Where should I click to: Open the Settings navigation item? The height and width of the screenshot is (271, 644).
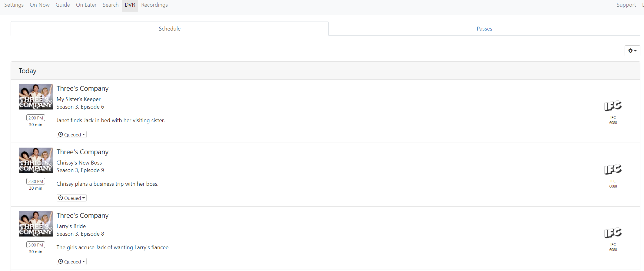coord(14,5)
